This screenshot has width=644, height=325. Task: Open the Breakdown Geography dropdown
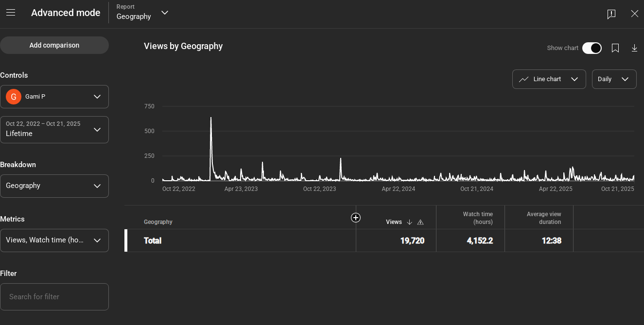[54, 186]
